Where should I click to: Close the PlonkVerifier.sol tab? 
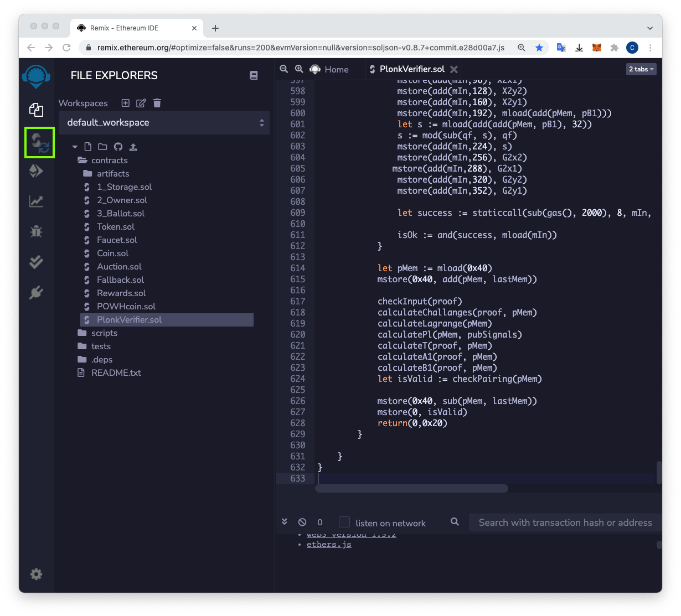(454, 69)
